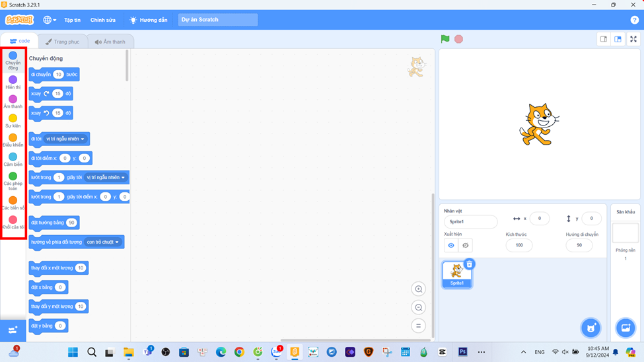Screen dimensions: 644x362
Task: Click the project title field Dự án Scratch
Action: tap(218, 20)
